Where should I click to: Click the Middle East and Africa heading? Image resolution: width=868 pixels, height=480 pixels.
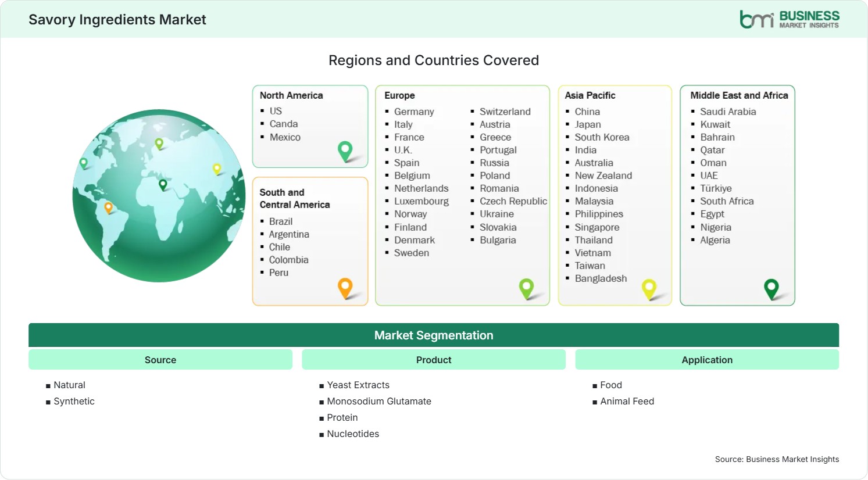739,95
